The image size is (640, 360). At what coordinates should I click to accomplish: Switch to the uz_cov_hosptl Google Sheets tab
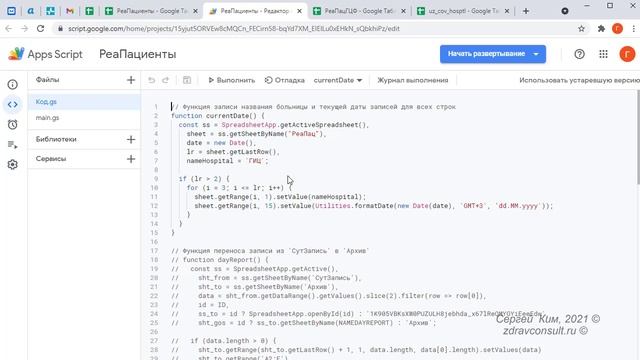(463, 11)
